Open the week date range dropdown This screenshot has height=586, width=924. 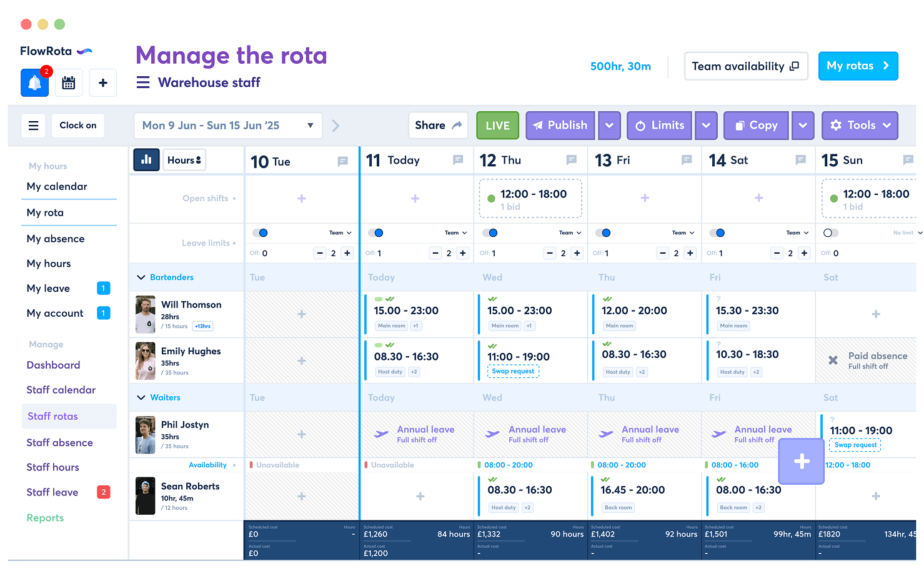[x=228, y=126]
